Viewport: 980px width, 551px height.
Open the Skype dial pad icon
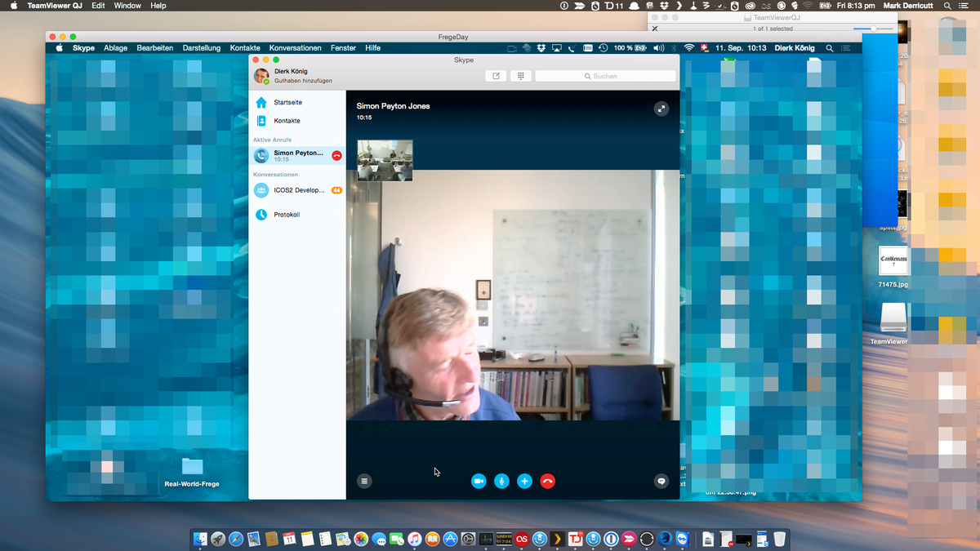520,76
